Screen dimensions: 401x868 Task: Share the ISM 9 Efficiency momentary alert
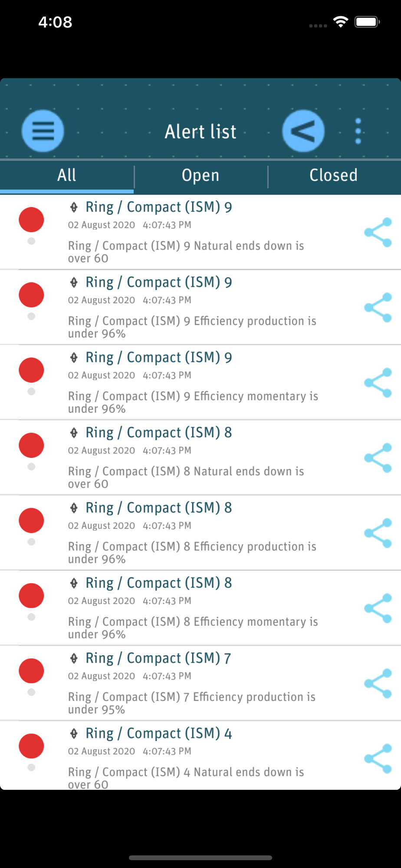pos(378,383)
